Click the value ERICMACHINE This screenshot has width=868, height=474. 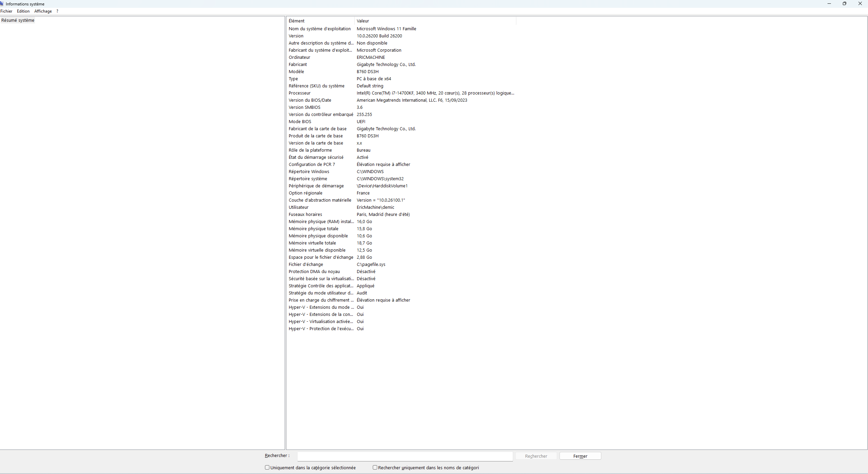(x=371, y=57)
